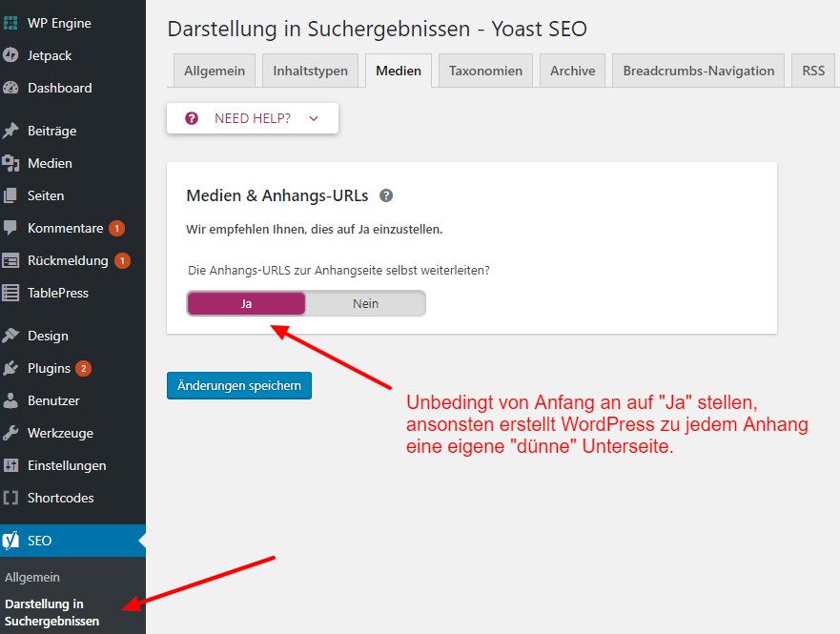The height and width of the screenshot is (634, 840).
Task: Click the Jetpack sidebar icon
Action: click(x=10, y=55)
